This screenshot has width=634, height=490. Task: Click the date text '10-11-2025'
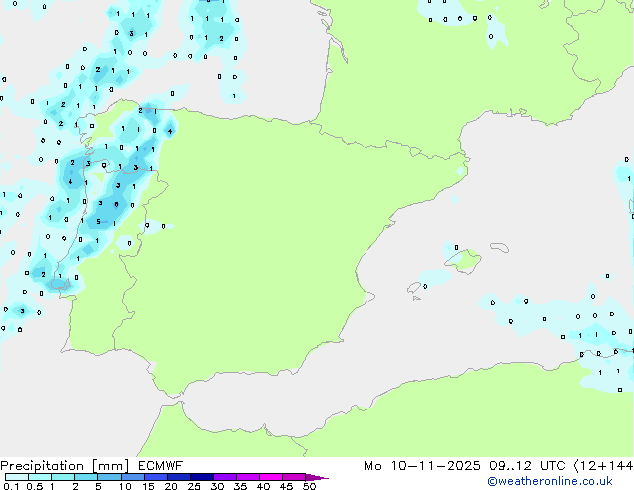pos(435,466)
